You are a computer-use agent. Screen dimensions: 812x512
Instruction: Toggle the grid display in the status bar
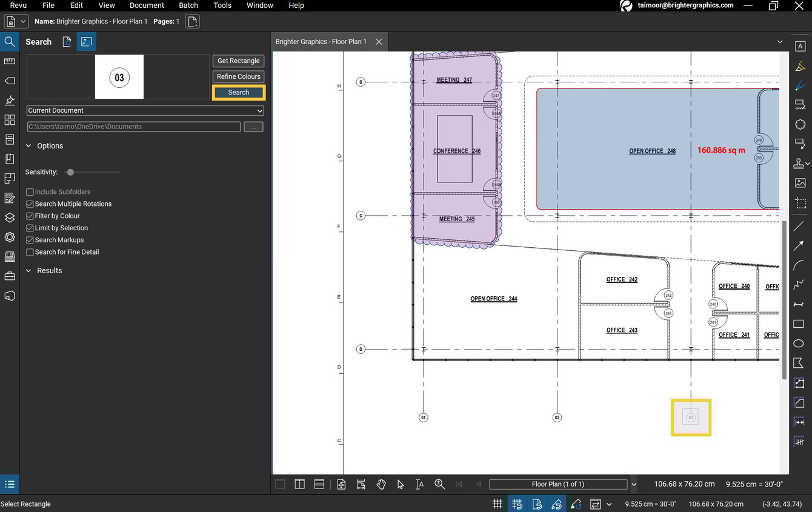(x=497, y=504)
